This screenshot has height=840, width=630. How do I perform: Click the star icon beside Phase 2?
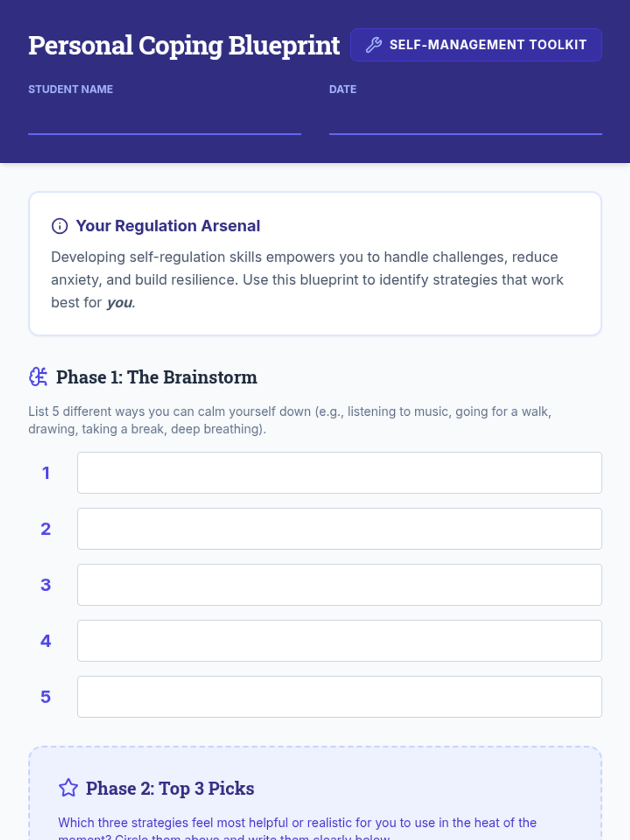coord(68,788)
